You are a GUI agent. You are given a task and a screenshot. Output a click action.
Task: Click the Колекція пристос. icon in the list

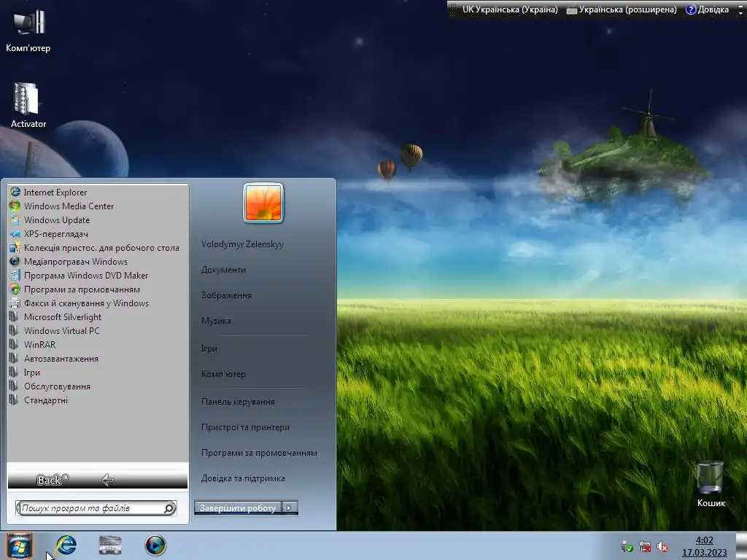(x=15, y=248)
